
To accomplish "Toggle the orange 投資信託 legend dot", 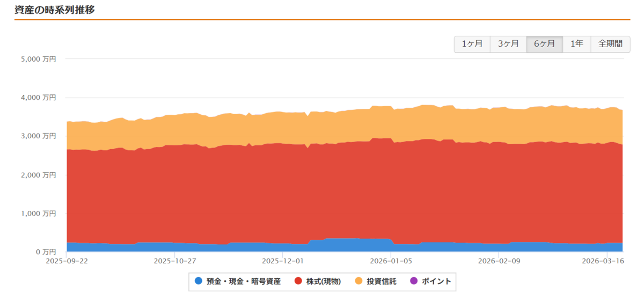I will pyautogui.click(x=359, y=281).
